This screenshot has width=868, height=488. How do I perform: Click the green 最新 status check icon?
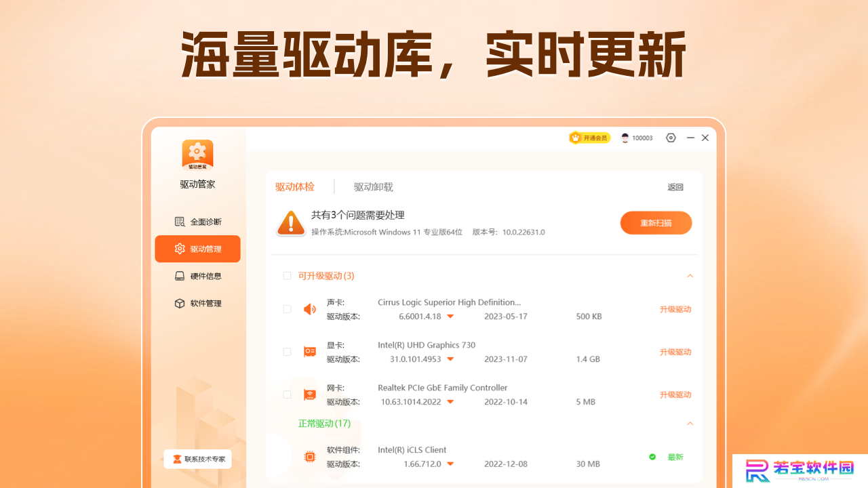(x=652, y=457)
